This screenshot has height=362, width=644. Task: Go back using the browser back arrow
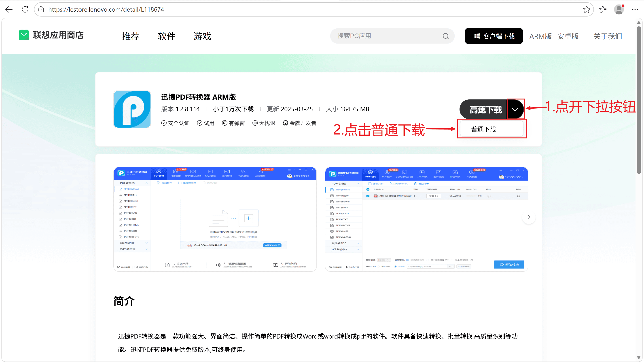click(9, 9)
